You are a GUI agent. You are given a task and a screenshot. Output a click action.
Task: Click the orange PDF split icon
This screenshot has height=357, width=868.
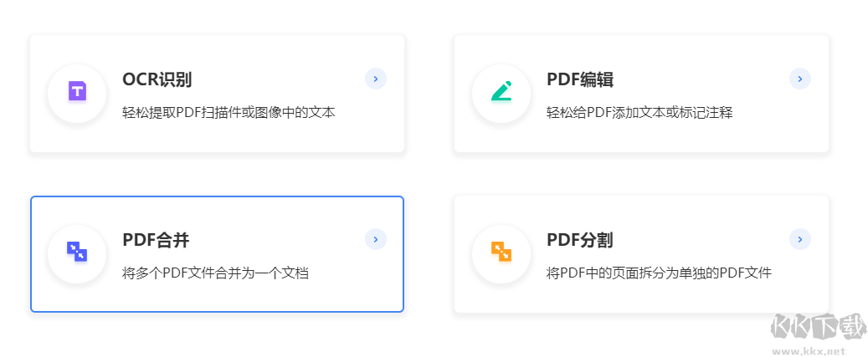pyautogui.click(x=501, y=251)
